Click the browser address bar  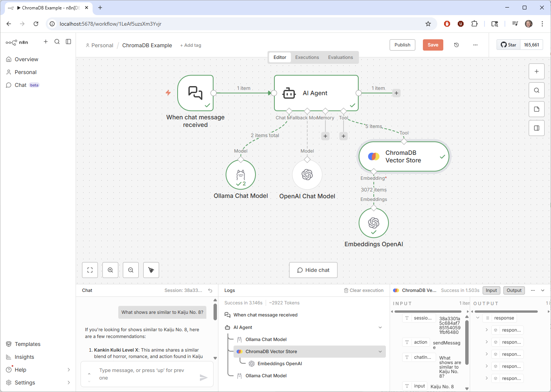pos(241,24)
